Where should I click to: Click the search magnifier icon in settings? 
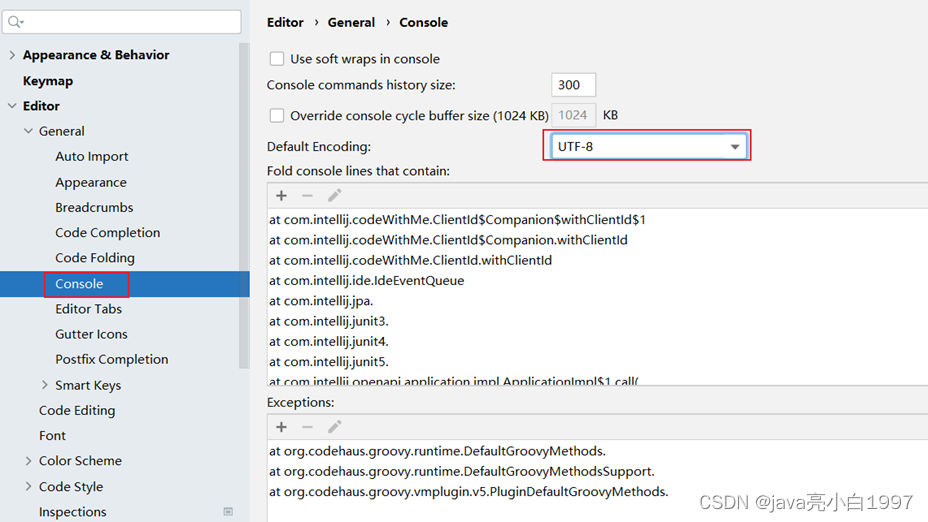[16, 22]
